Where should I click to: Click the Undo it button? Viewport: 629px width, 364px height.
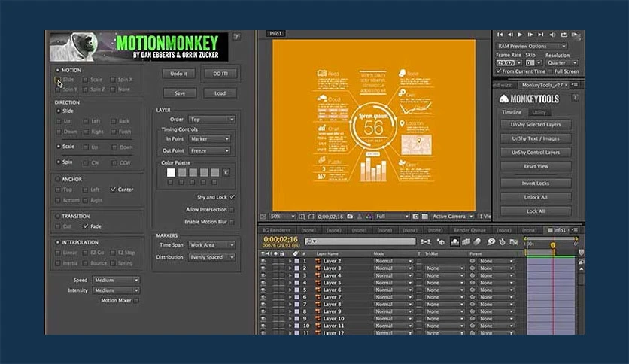pyautogui.click(x=178, y=74)
